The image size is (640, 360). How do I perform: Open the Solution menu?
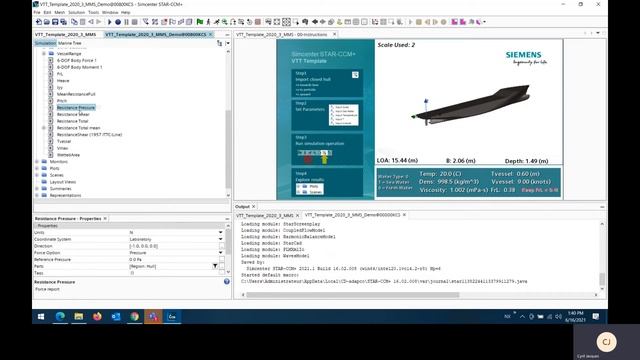pos(76,12)
